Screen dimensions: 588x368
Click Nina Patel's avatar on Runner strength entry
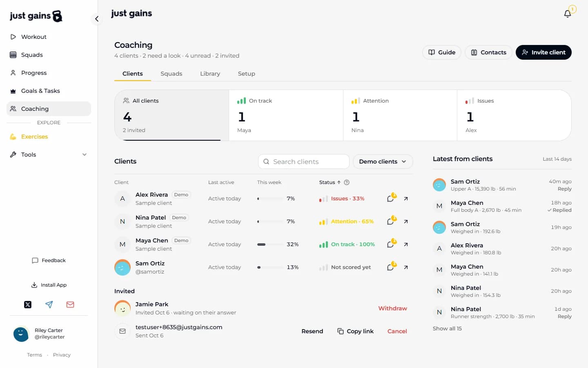coord(439,312)
